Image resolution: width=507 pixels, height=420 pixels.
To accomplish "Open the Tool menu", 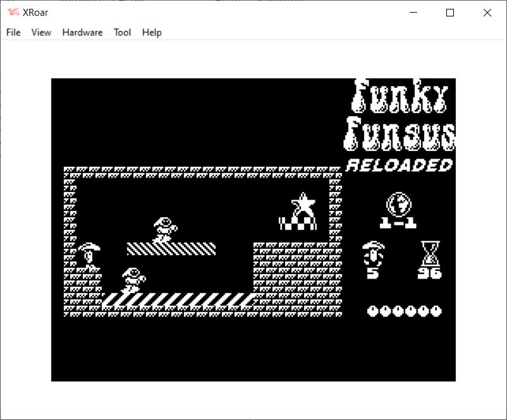I will click(122, 32).
